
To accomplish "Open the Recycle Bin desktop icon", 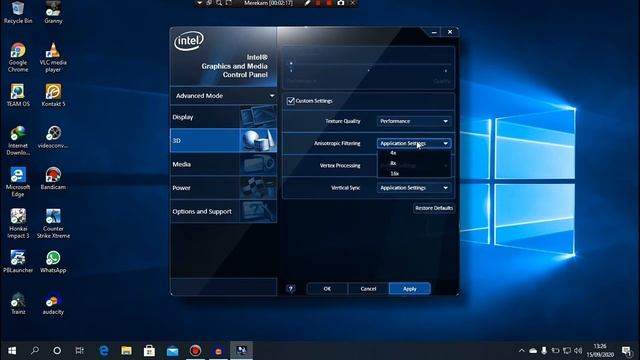I will pyautogui.click(x=18, y=12).
